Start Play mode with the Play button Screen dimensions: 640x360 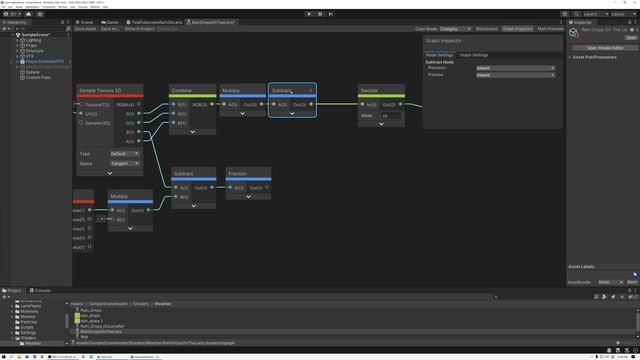pyautogui.click(x=309, y=14)
